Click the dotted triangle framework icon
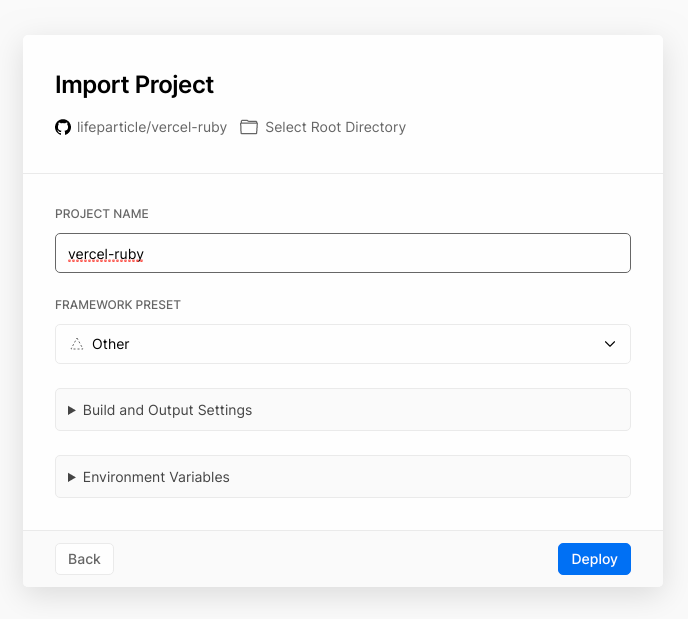Screen dimensions: 688x619 (77, 344)
